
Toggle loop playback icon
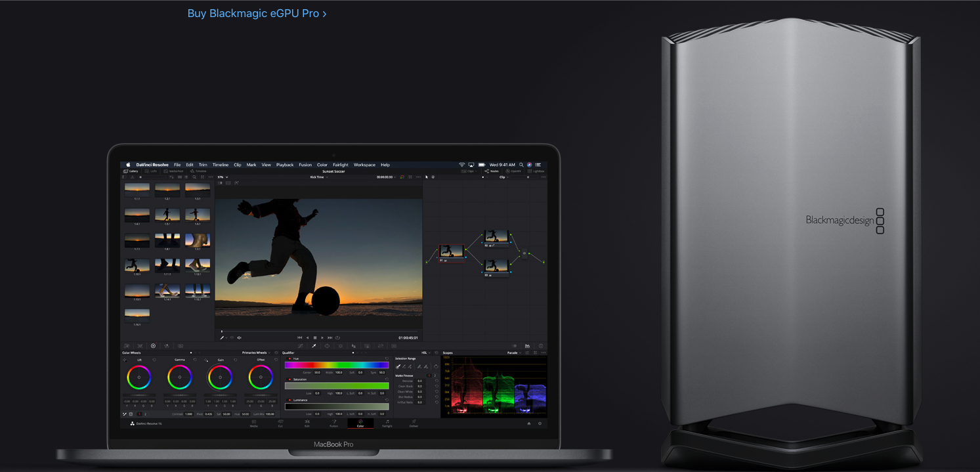tap(337, 337)
